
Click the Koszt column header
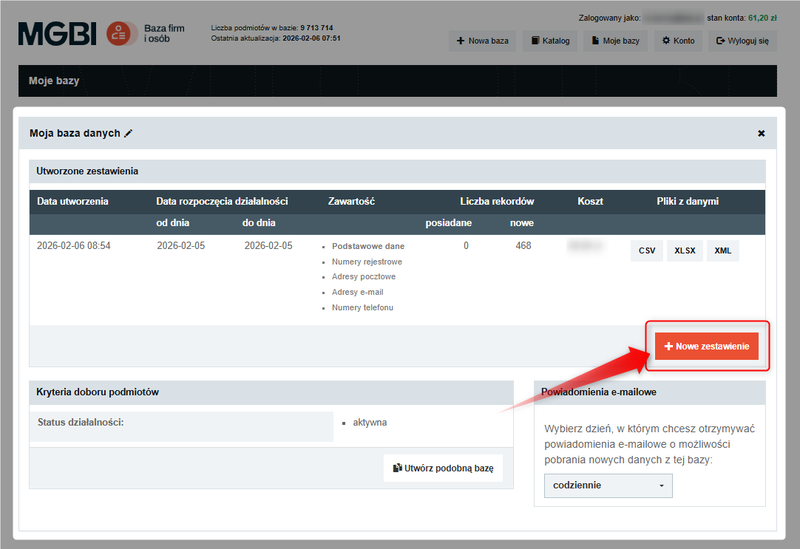point(590,201)
